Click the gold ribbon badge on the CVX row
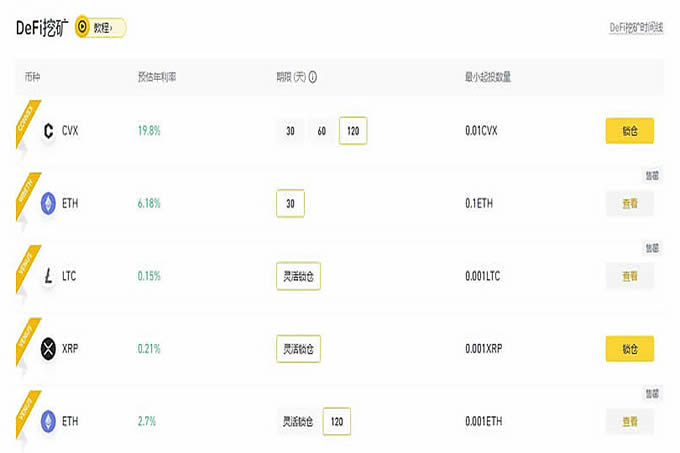Viewport: 680px width, 453px height. [27, 124]
